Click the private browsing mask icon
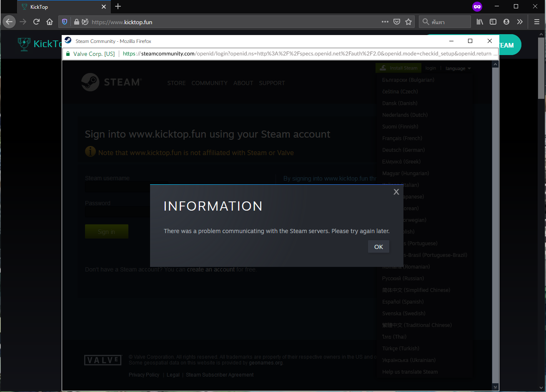Screen dimensions: 546x392 point(477,7)
